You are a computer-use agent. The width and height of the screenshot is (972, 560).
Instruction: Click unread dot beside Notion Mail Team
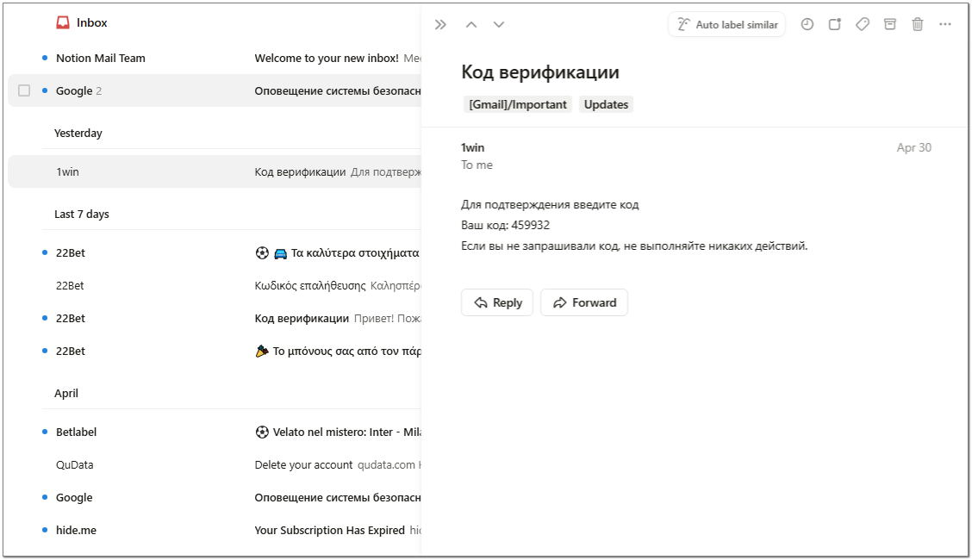point(45,59)
